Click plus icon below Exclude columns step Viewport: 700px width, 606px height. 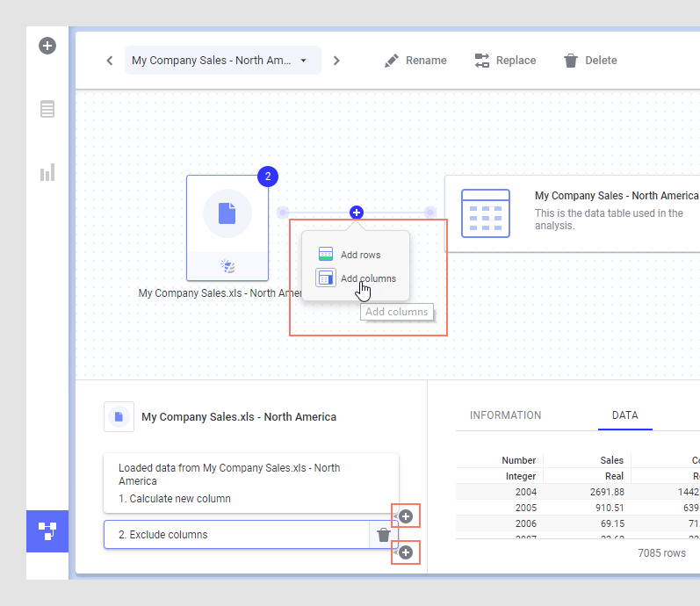point(406,552)
